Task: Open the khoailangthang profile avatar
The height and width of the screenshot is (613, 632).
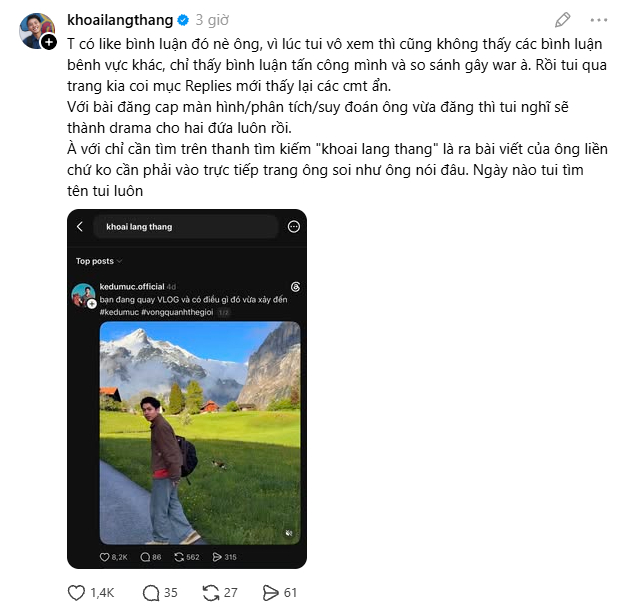Action: tap(36, 30)
